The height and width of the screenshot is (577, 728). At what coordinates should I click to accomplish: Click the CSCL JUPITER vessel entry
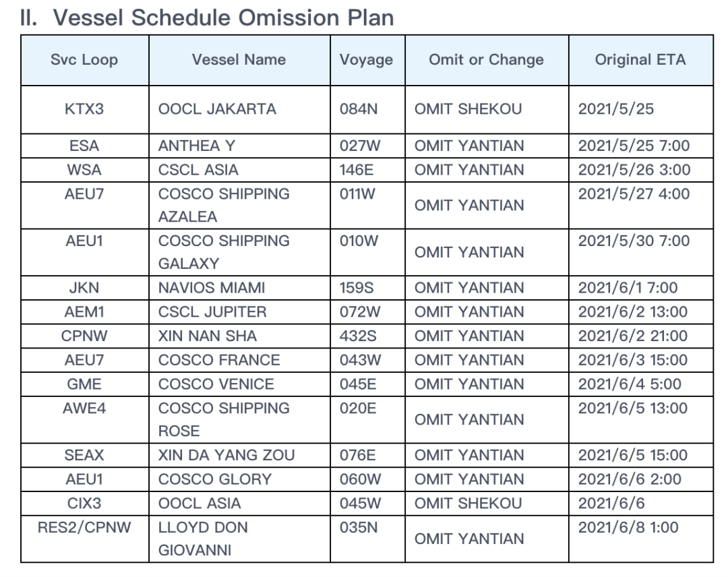[212, 312]
